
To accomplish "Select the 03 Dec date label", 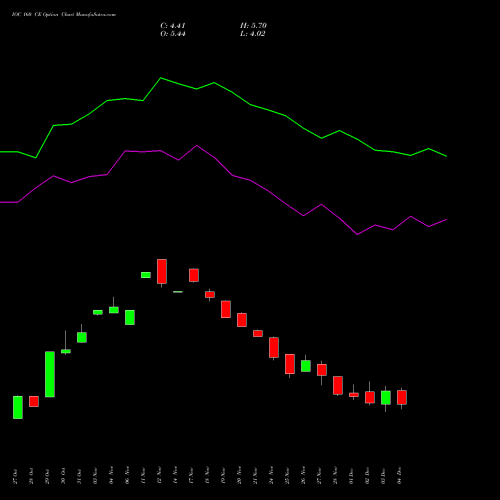I will click(383, 476).
